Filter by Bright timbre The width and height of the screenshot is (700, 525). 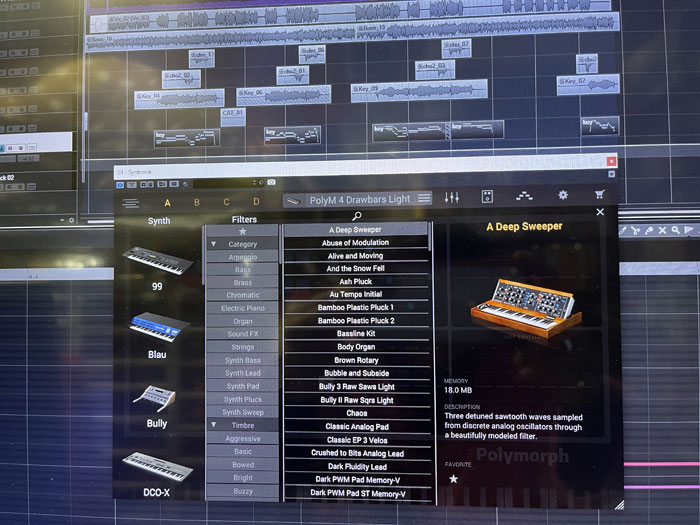click(242, 478)
